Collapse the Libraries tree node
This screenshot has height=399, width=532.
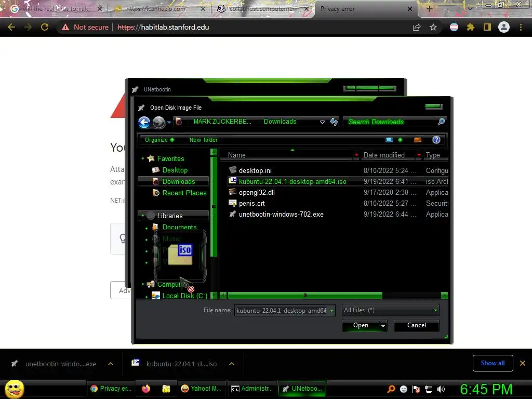(x=143, y=216)
